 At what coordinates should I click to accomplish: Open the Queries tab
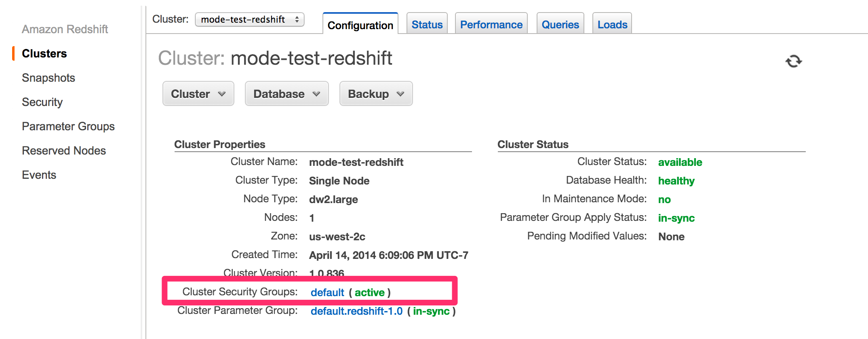(560, 25)
